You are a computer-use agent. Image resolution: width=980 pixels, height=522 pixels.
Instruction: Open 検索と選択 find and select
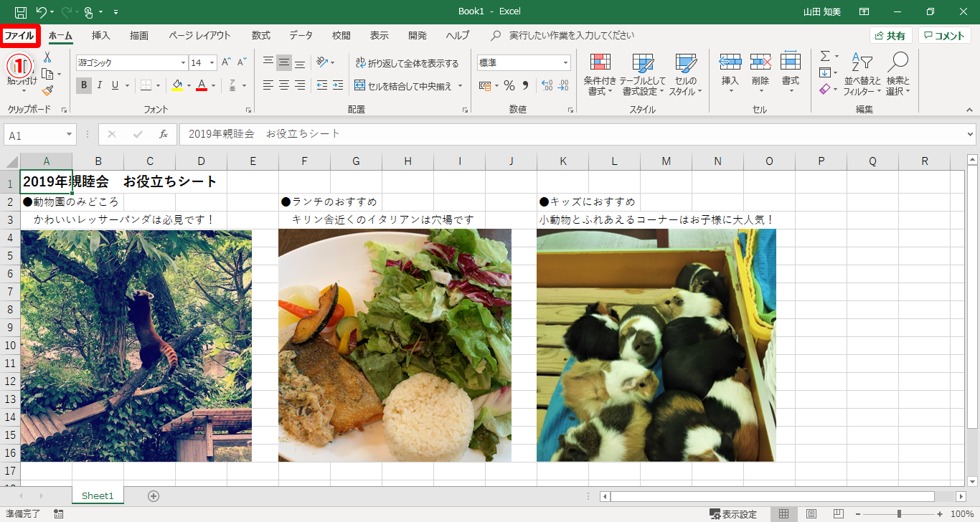pos(897,75)
